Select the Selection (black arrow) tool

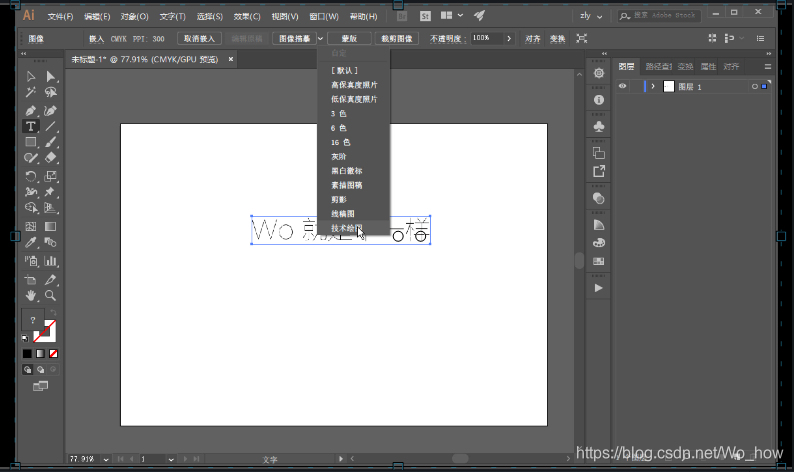(31, 76)
